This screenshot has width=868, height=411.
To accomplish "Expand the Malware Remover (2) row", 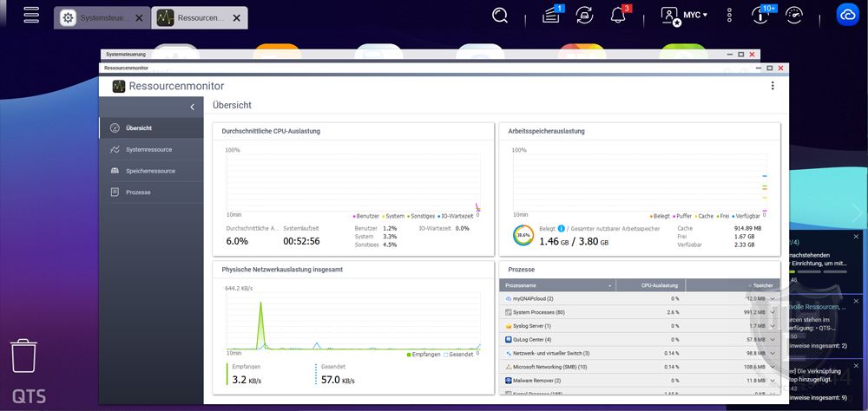I will click(x=773, y=381).
